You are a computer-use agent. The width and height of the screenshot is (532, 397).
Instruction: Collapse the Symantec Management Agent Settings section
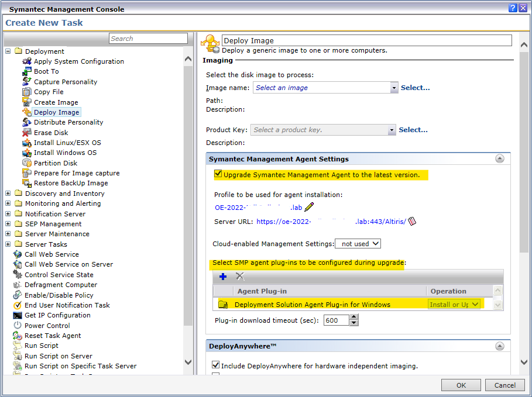(x=499, y=158)
